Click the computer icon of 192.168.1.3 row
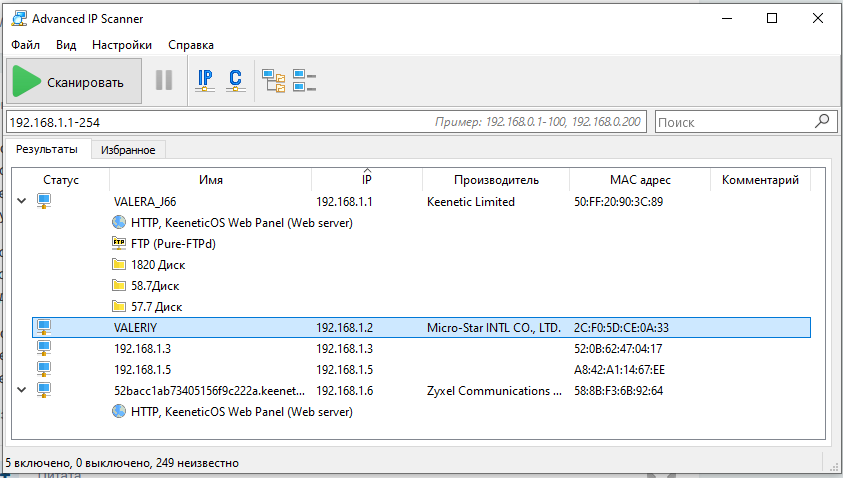 [44, 348]
